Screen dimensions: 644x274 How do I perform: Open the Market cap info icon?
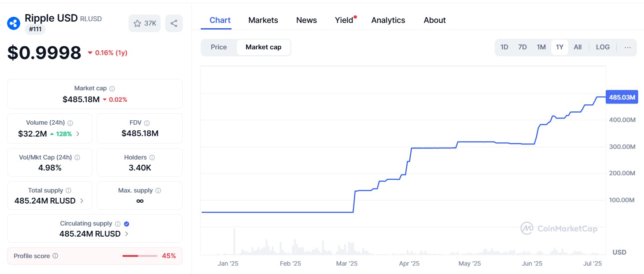(112, 89)
